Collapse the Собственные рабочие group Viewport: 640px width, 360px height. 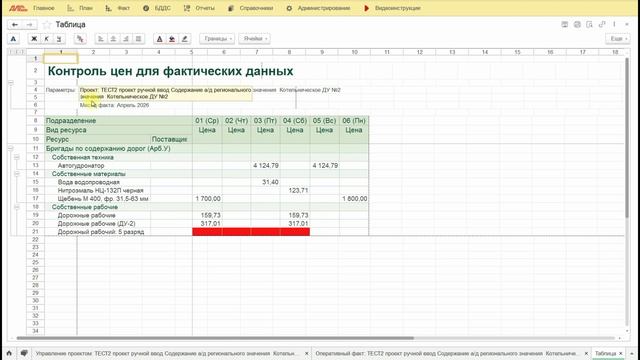click(x=17, y=207)
